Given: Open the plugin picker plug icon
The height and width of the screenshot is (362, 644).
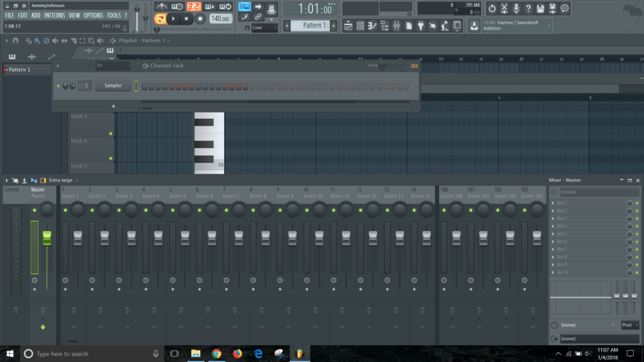Looking at the screenshot, I should point(421,26).
